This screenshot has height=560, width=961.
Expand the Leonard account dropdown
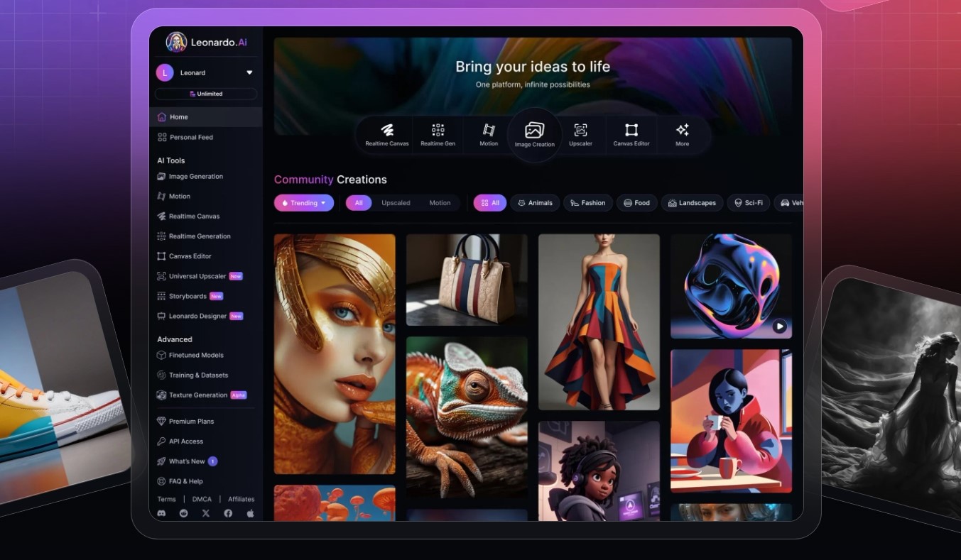(249, 72)
